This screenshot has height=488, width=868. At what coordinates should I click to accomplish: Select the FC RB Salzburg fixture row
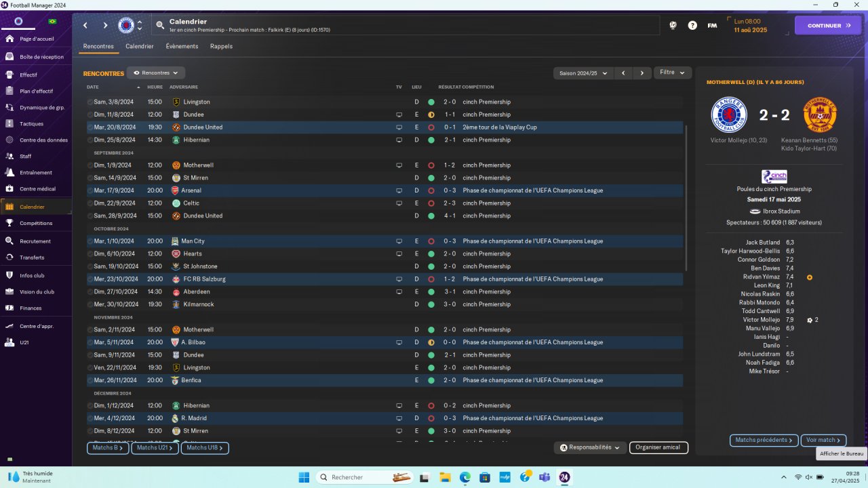tap(384, 279)
